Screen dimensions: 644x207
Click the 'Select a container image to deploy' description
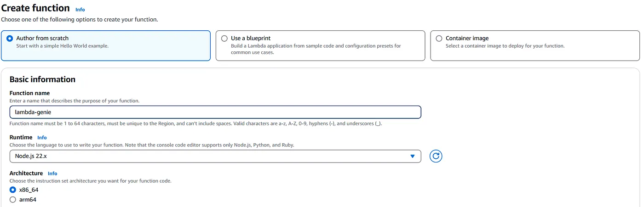click(505, 46)
